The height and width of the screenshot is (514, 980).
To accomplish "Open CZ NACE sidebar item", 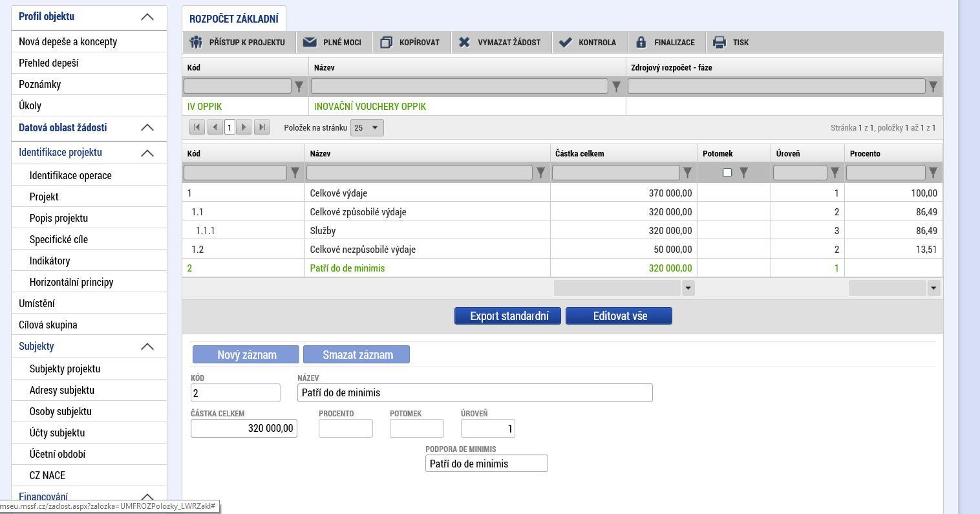I will [x=47, y=475].
